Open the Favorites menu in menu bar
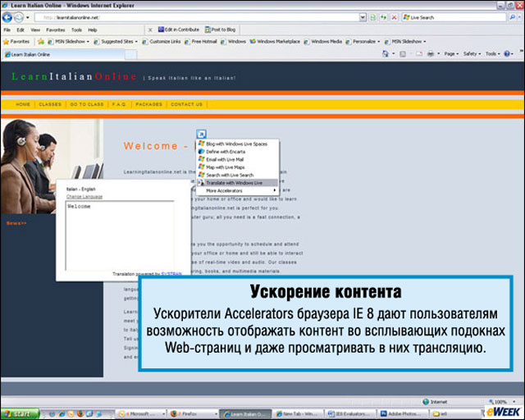 tap(56, 30)
